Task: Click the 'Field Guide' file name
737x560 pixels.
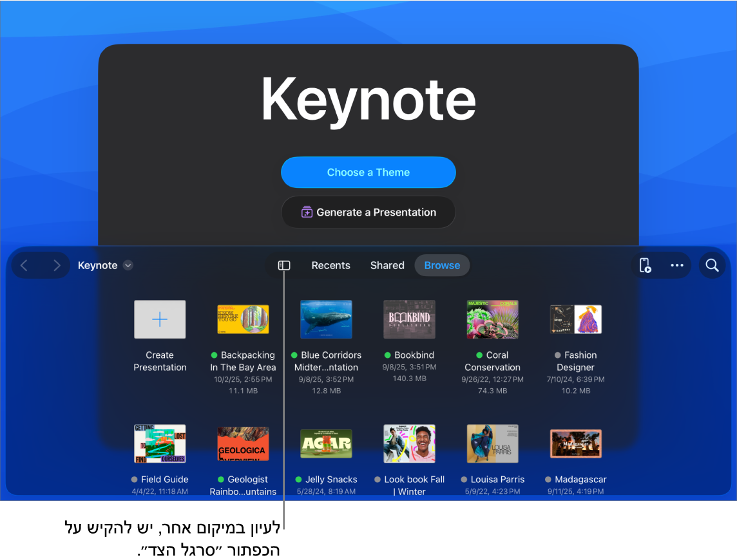Action: [x=164, y=480]
